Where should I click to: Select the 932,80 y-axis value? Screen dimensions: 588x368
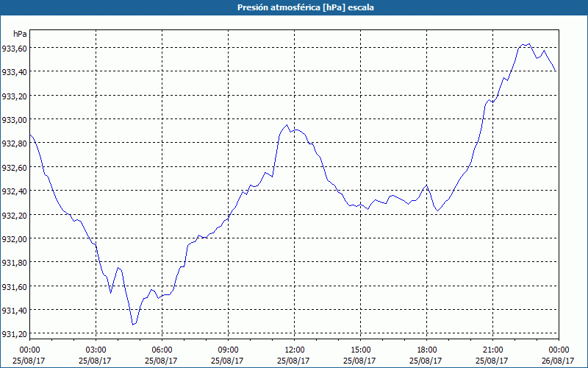coord(14,144)
